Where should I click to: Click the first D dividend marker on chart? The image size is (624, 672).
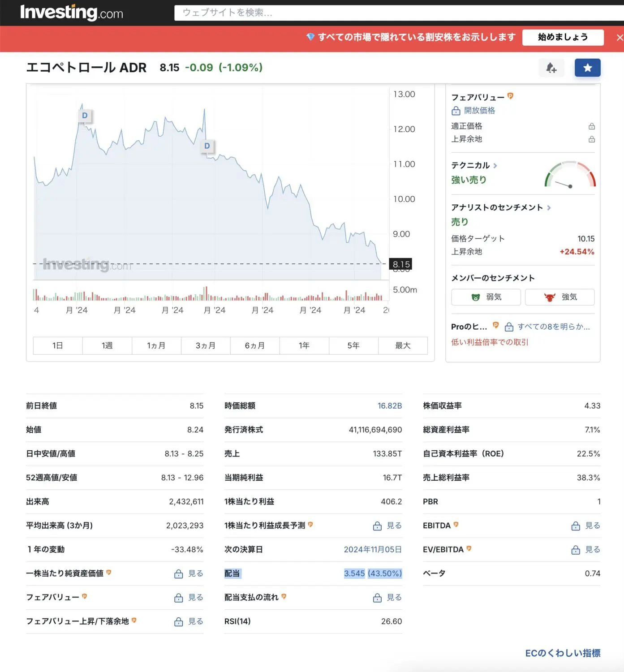click(85, 116)
